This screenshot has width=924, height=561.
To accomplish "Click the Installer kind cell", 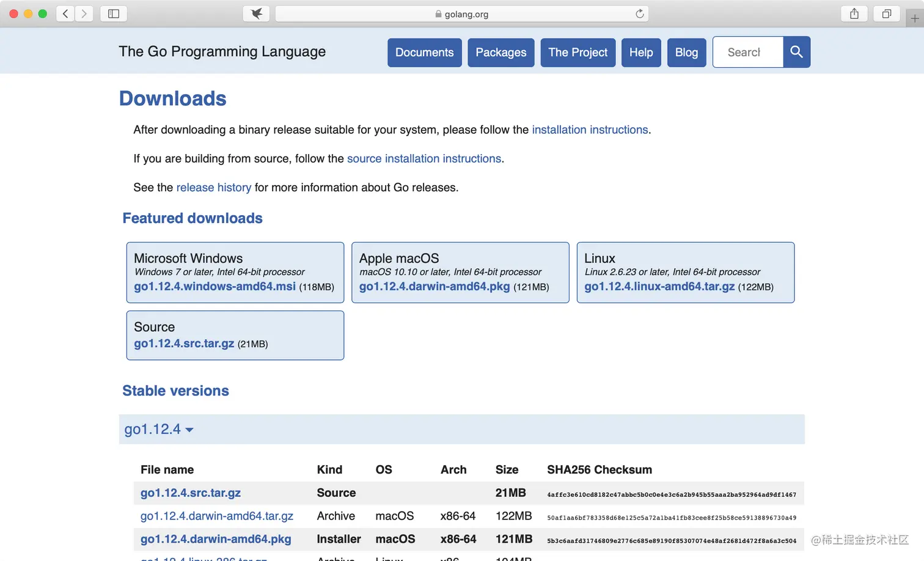I will [339, 539].
